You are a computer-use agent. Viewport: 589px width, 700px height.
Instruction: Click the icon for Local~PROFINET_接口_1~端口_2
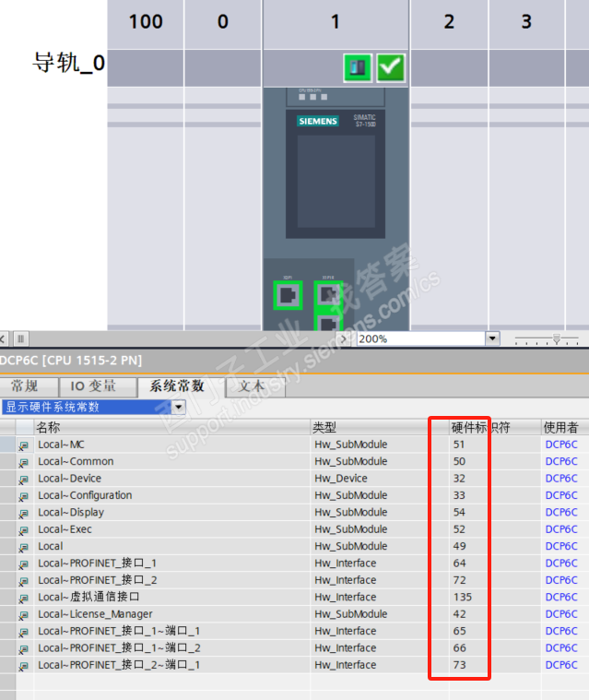[x=24, y=648]
